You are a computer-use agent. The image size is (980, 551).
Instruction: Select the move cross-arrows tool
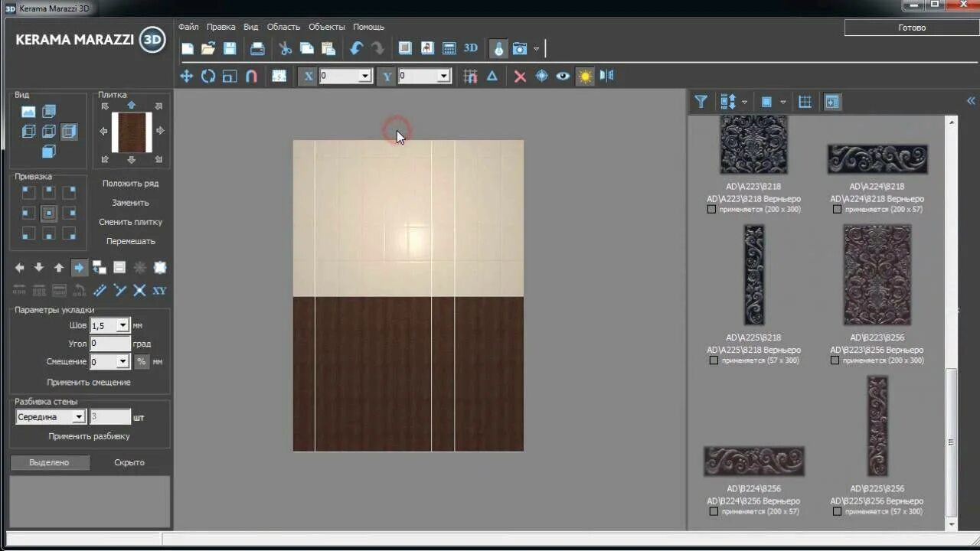[186, 76]
